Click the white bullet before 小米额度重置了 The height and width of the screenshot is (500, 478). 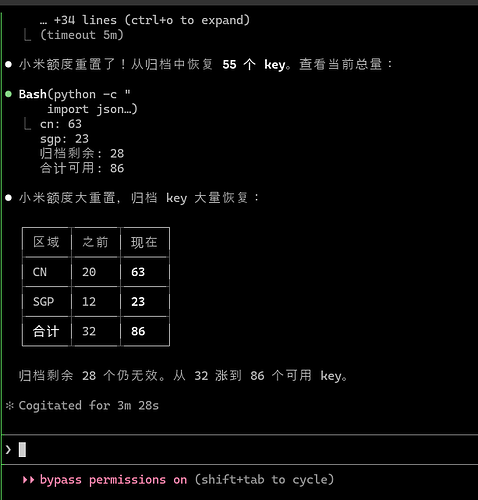(x=9, y=64)
